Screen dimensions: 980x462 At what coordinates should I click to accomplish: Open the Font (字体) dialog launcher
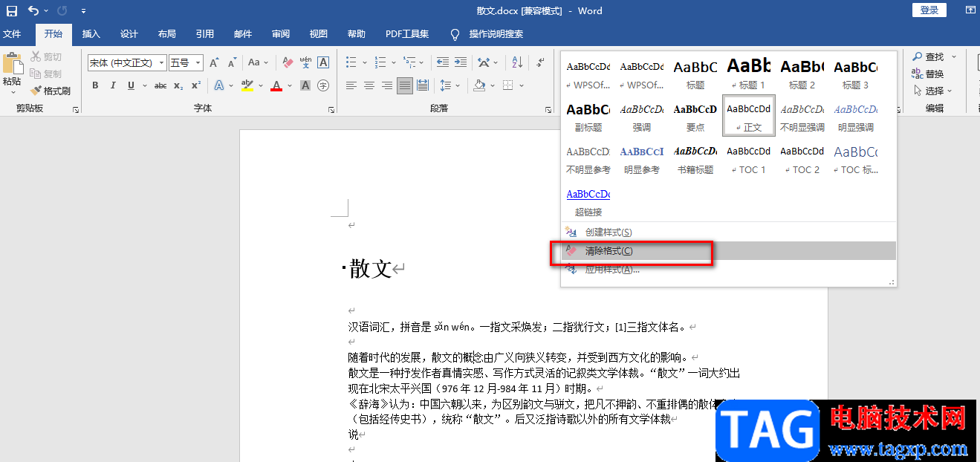click(x=331, y=110)
